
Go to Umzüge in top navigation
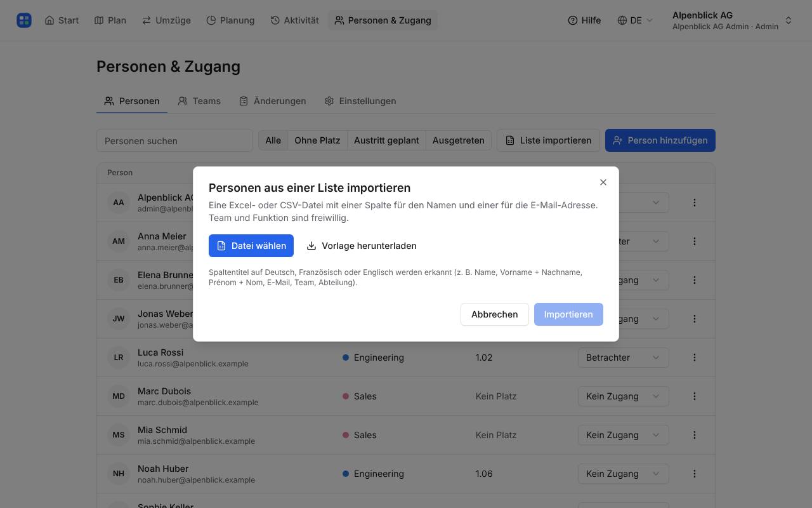pyautogui.click(x=166, y=20)
